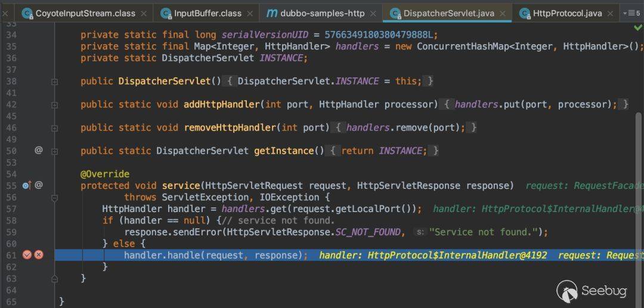Click the fold end marker on line 63

[55, 278]
